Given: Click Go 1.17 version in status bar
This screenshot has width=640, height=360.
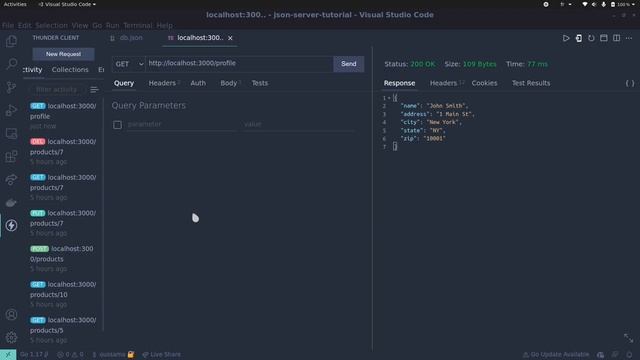Looking at the screenshot, I should 34,355.
